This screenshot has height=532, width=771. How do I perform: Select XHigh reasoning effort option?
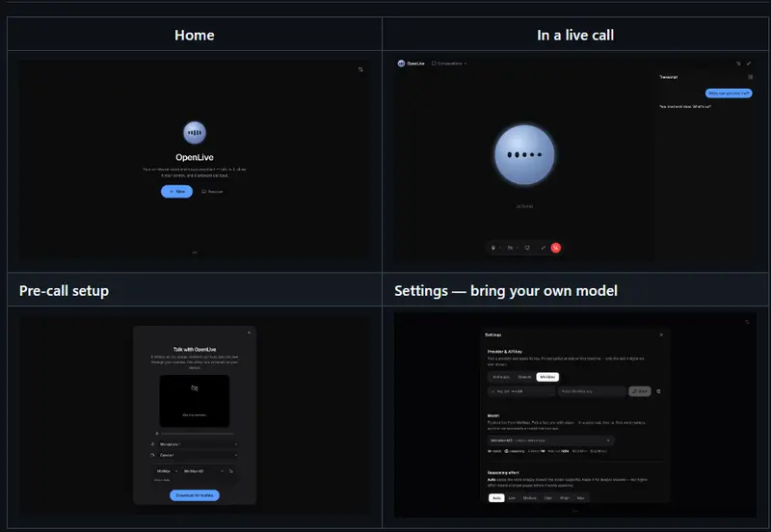click(x=565, y=497)
